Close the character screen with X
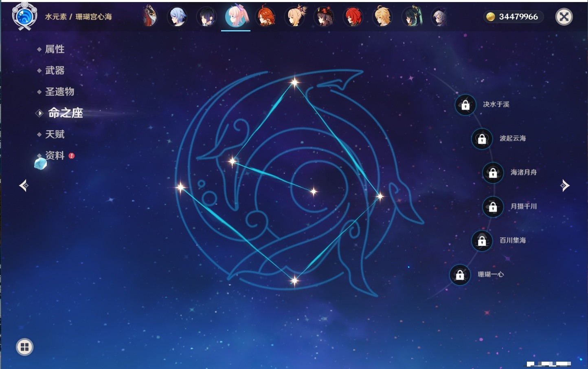The image size is (588, 369). tap(564, 17)
